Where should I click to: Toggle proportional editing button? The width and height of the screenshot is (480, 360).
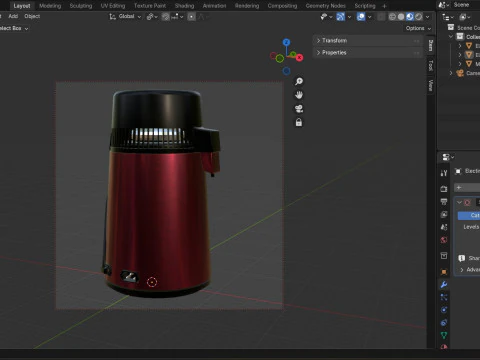pyautogui.click(x=191, y=16)
